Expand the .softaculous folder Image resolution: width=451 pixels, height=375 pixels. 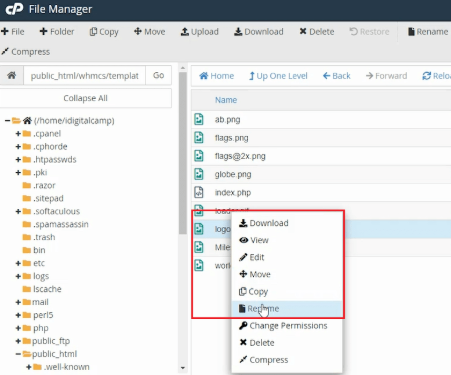(x=18, y=211)
